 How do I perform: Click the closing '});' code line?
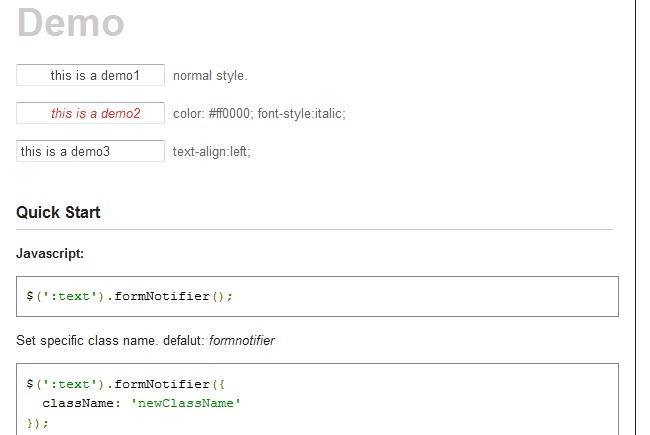[x=37, y=423]
